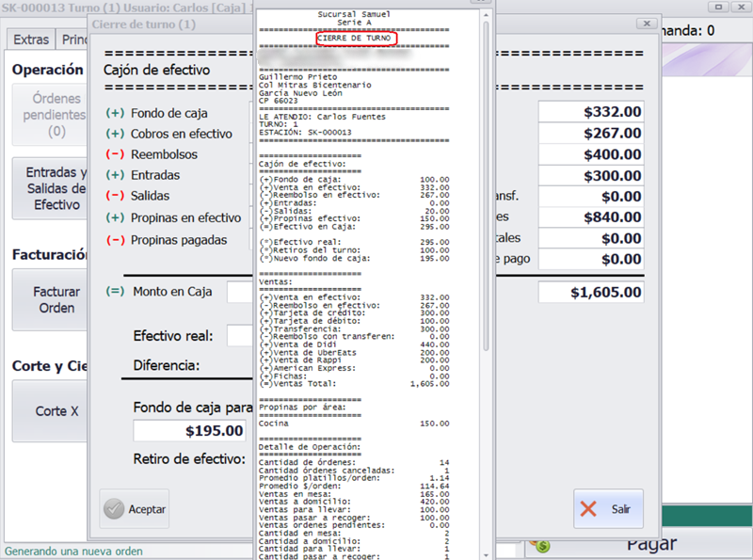
Task: Click the Corte X button
Action: pyautogui.click(x=51, y=411)
